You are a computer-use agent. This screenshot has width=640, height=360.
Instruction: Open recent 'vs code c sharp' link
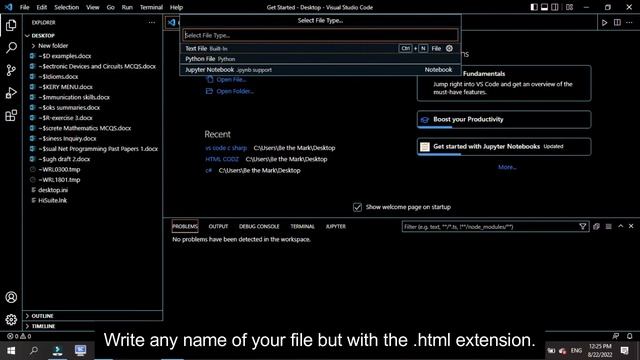226,148
